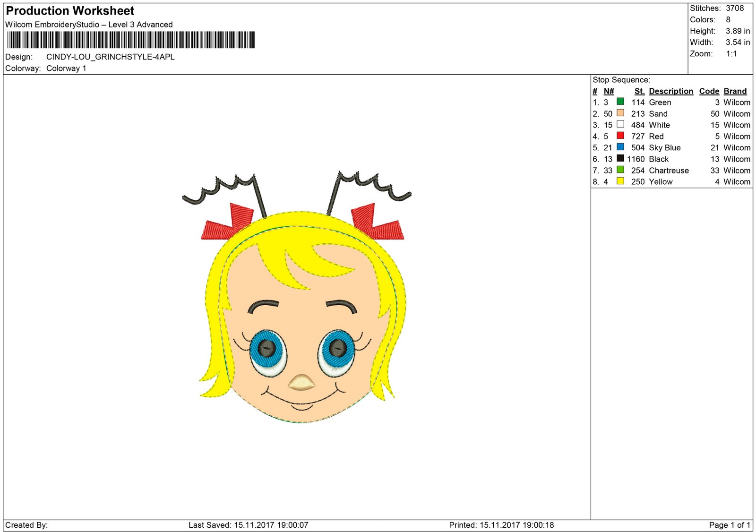Select the "Sky Blue" description text

pyautogui.click(x=665, y=148)
